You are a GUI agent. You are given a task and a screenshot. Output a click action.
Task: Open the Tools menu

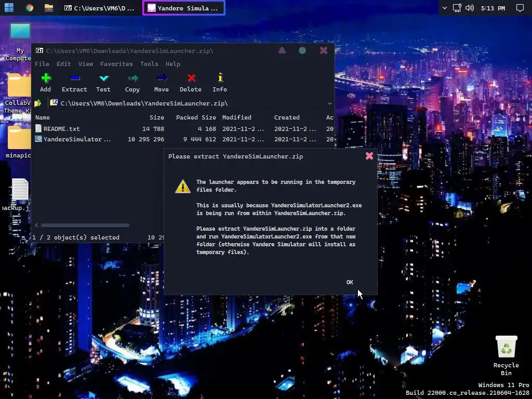149,64
